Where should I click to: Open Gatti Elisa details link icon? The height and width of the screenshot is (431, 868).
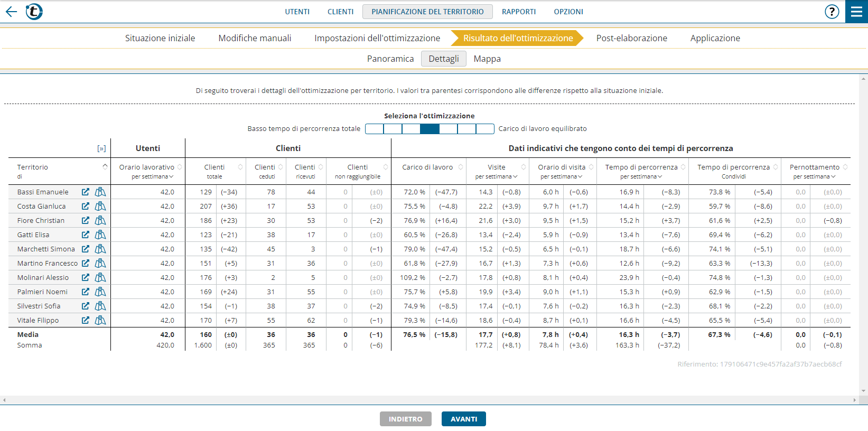click(x=86, y=235)
